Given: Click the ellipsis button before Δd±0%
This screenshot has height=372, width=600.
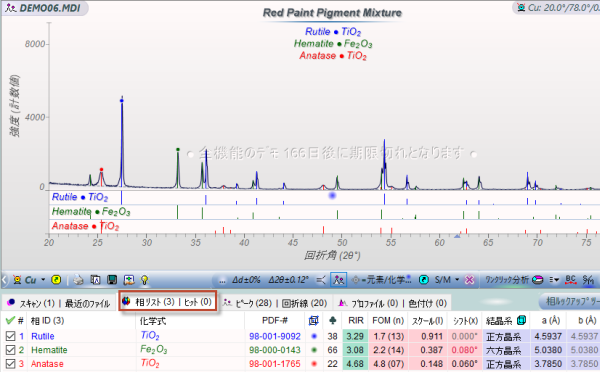Looking at the screenshot, I should tap(222, 281).
